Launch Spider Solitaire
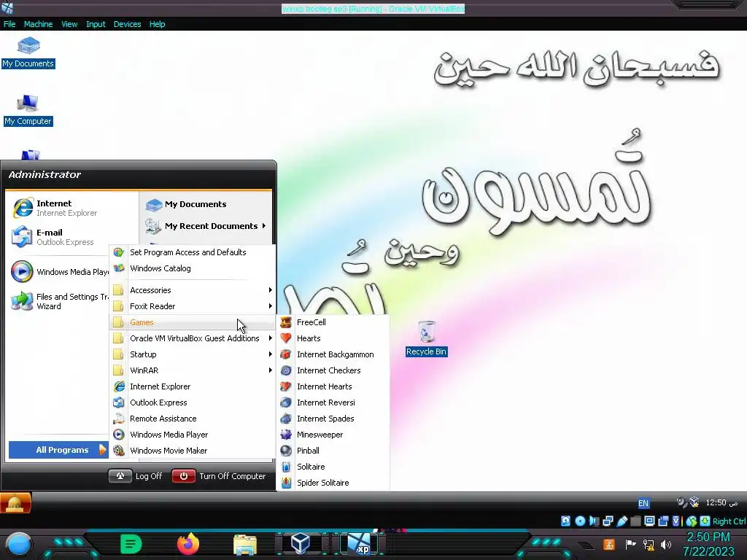Screen dimensions: 747x560 click(x=333, y=483)
